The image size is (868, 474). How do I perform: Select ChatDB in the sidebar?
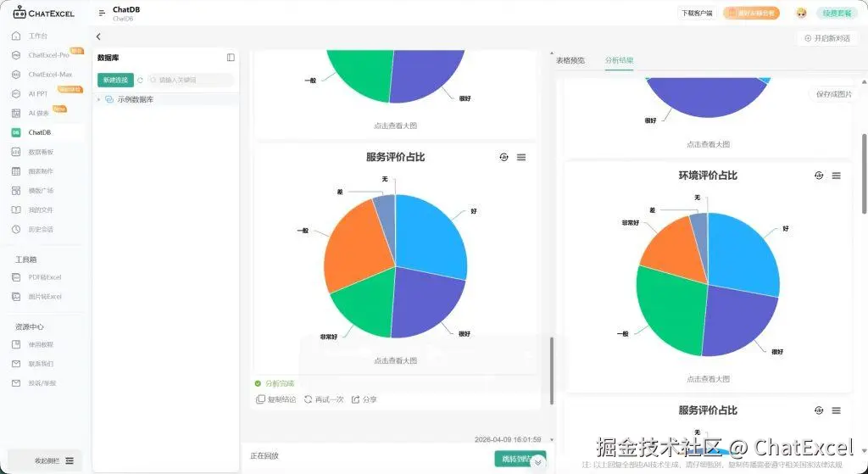(39, 132)
